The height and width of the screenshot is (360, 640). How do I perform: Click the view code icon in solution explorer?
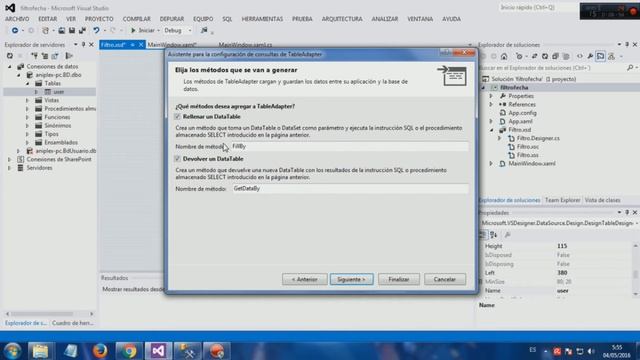click(x=580, y=56)
